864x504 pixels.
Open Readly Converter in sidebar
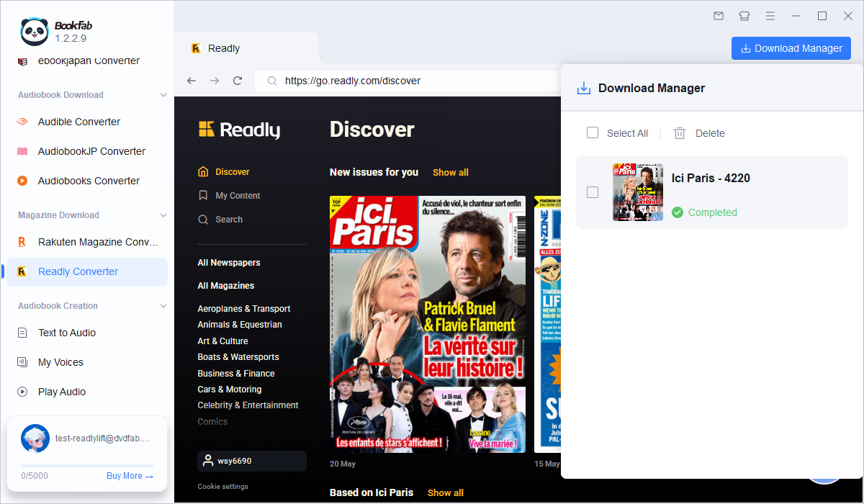click(87, 271)
